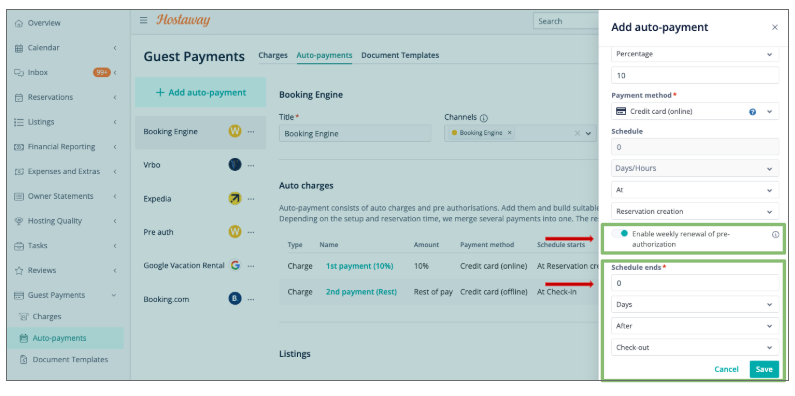Open the Percentage dropdown
The image size is (795, 396).
pyautogui.click(x=695, y=54)
